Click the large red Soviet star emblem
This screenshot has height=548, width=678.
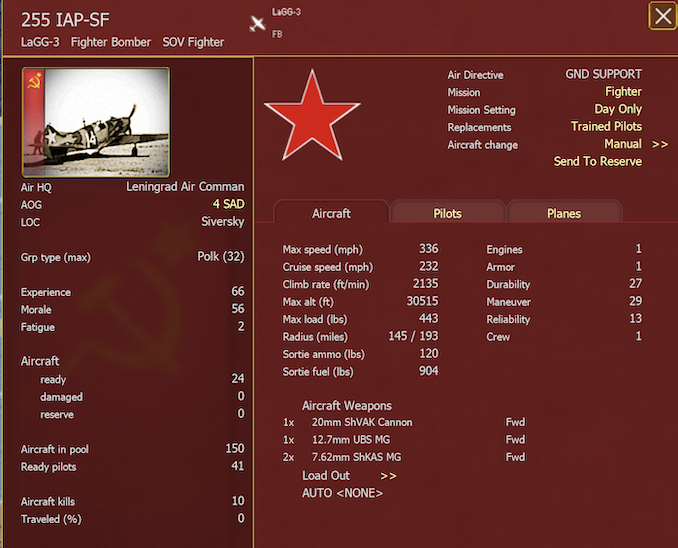(x=312, y=115)
